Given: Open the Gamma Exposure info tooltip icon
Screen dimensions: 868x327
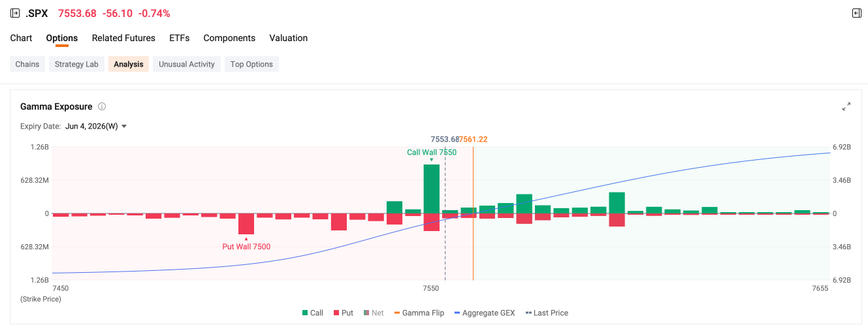Looking at the screenshot, I should (x=102, y=106).
